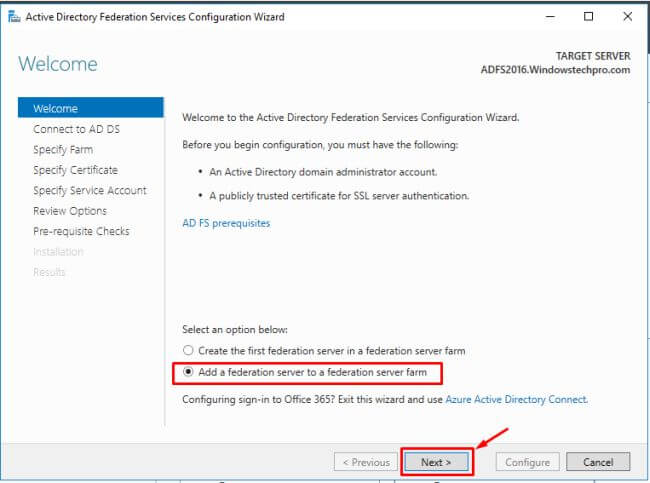
Task: Open the Specify Certificate step
Action: point(75,170)
